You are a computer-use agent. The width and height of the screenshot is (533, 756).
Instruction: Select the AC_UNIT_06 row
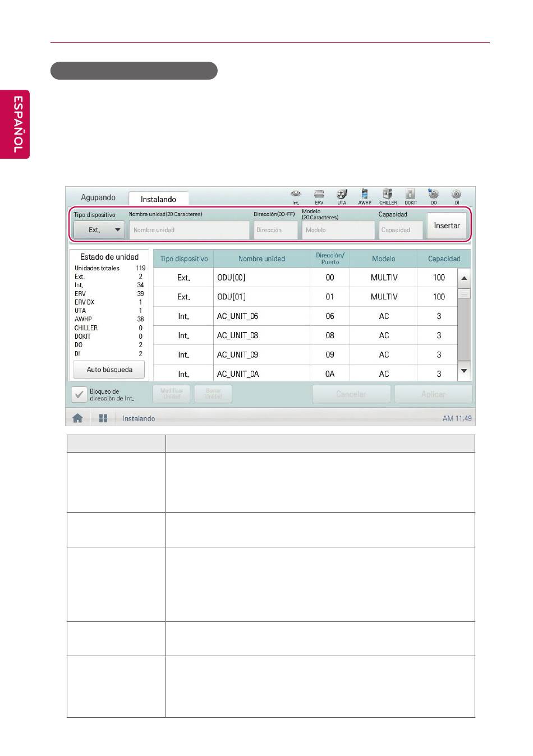pos(305,316)
